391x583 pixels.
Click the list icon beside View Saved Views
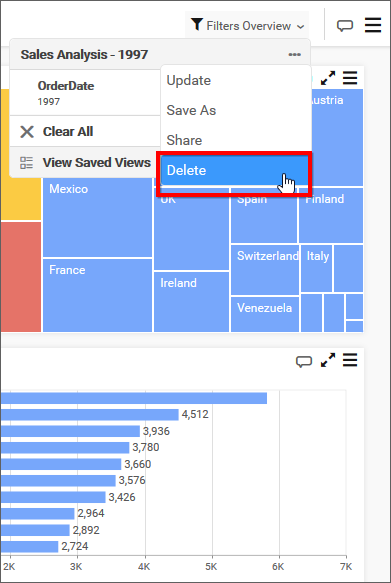[26, 163]
